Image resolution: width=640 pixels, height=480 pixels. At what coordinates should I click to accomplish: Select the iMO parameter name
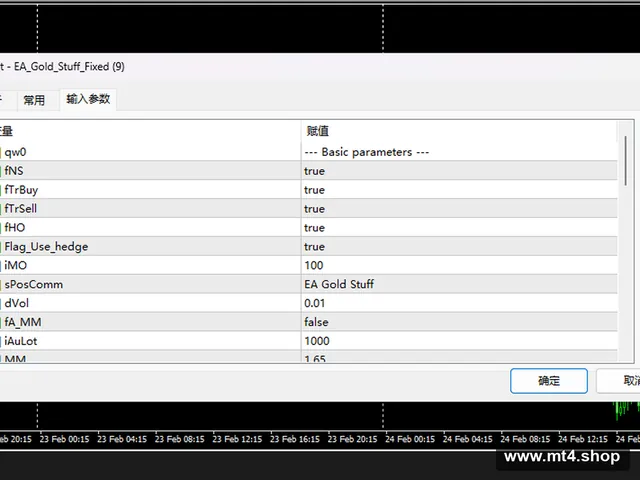16,265
